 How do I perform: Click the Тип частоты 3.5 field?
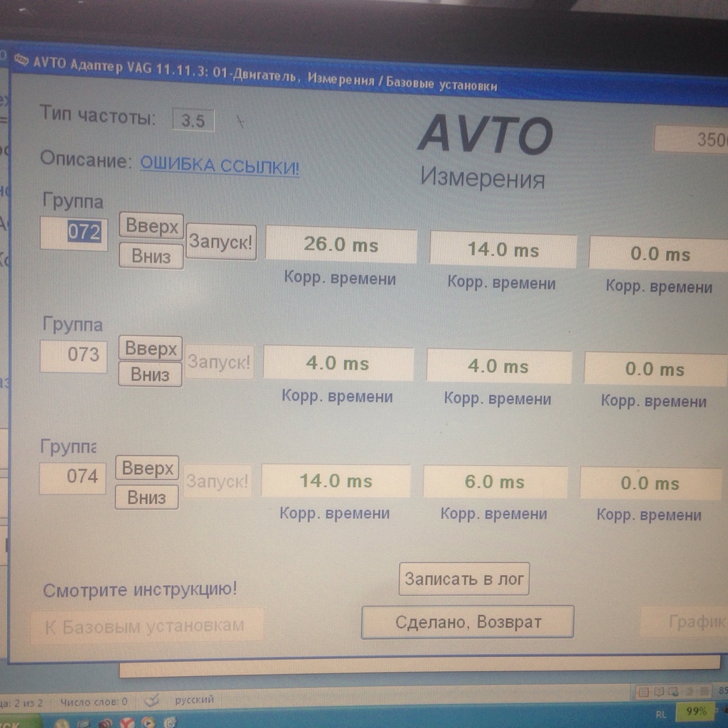(193, 121)
